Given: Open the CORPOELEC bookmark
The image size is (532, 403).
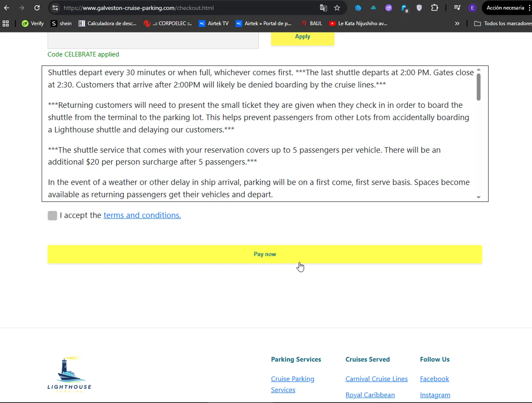Looking at the screenshot, I should pos(168,23).
